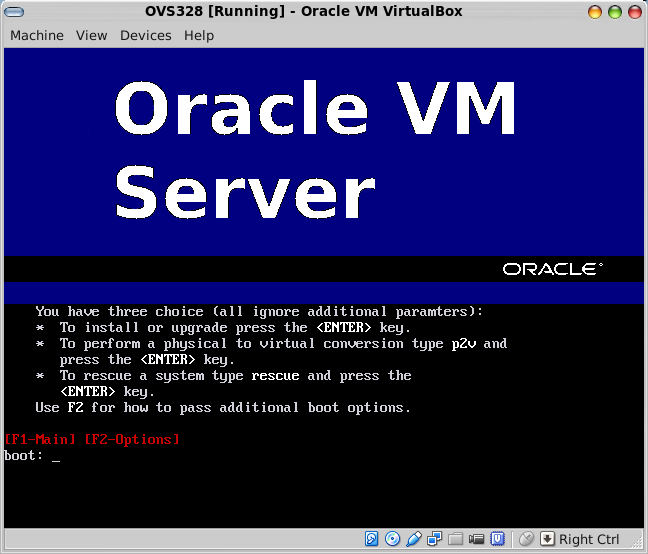
Task: Click the video capture status icon
Action: point(476,539)
